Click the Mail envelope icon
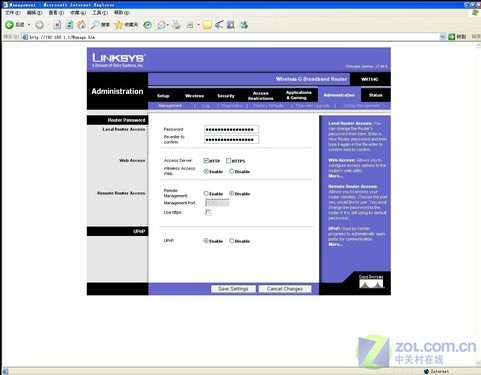 point(162,25)
